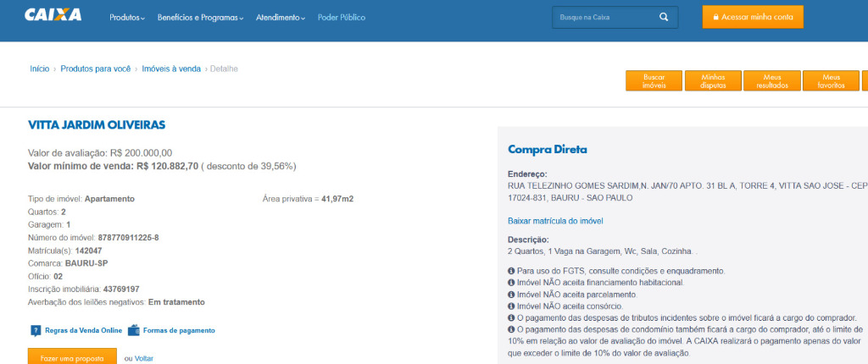868x364 pixels.
Task: Click the info icon beside consórcio notice
Action: (x=511, y=306)
